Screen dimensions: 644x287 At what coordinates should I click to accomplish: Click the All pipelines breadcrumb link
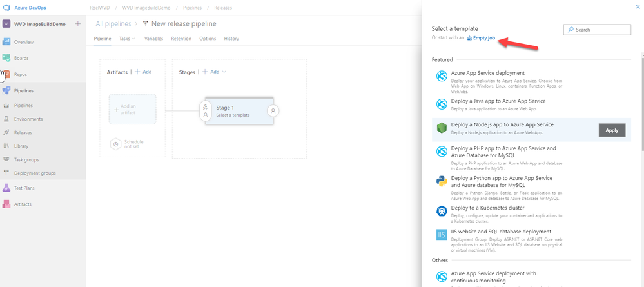tap(113, 24)
